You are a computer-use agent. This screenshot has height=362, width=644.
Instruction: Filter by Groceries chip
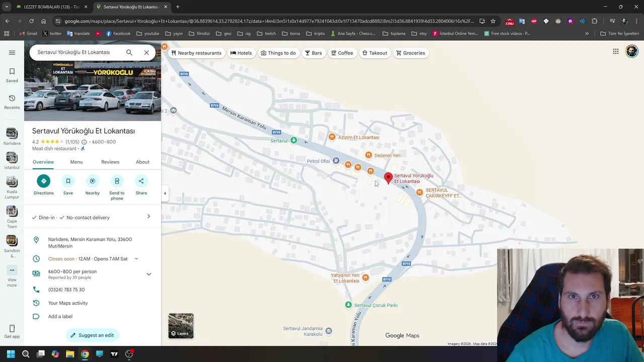point(411,53)
